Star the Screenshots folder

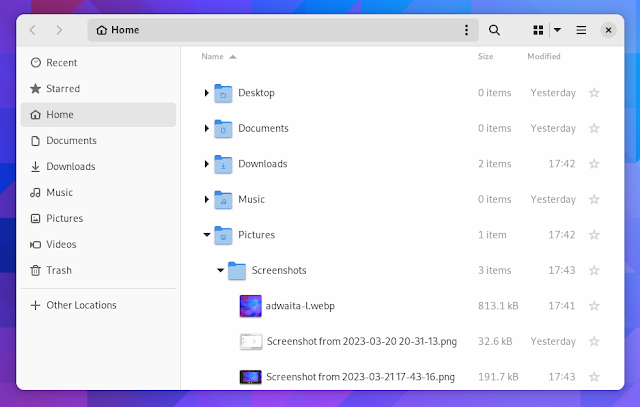click(594, 270)
